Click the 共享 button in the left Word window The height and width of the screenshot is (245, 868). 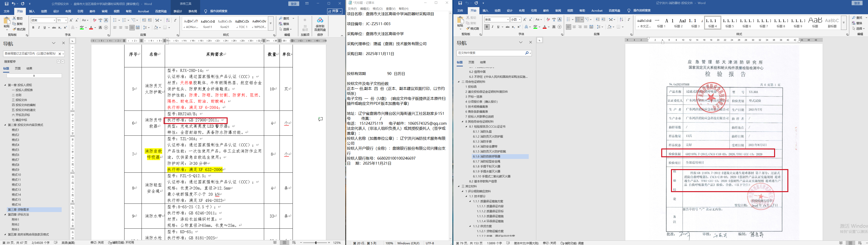[x=335, y=11]
